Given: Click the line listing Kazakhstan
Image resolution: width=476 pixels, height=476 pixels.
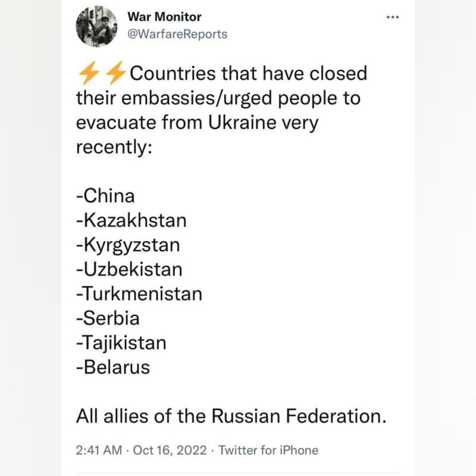Looking at the screenshot, I should click(x=131, y=220).
